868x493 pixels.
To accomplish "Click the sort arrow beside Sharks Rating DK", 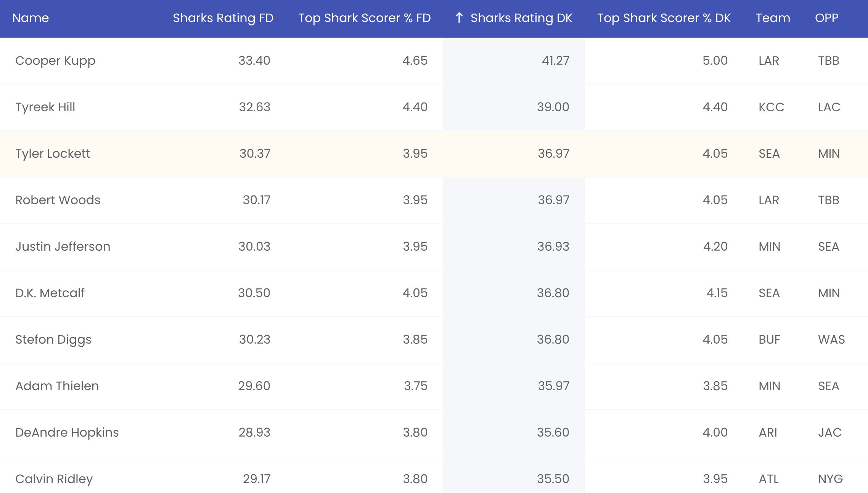I will 459,18.
